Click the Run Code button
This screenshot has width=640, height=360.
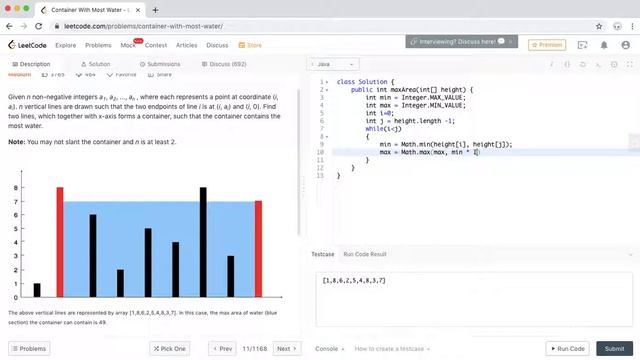tap(567, 349)
